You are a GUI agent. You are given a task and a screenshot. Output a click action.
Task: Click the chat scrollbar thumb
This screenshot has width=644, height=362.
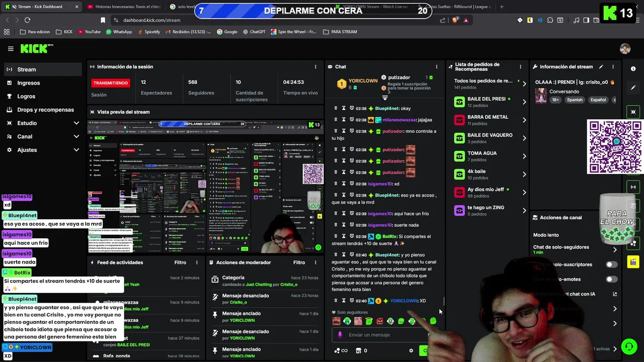tap(443, 302)
